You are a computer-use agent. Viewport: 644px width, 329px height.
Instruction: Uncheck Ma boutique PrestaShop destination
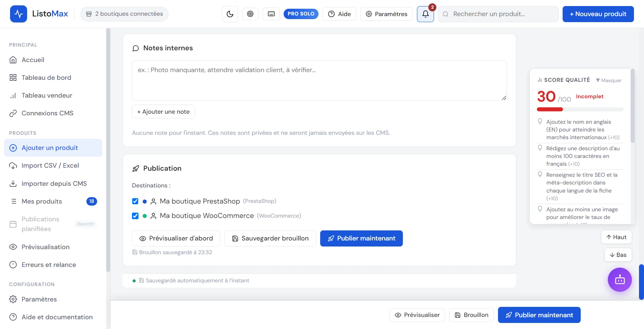click(x=135, y=201)
